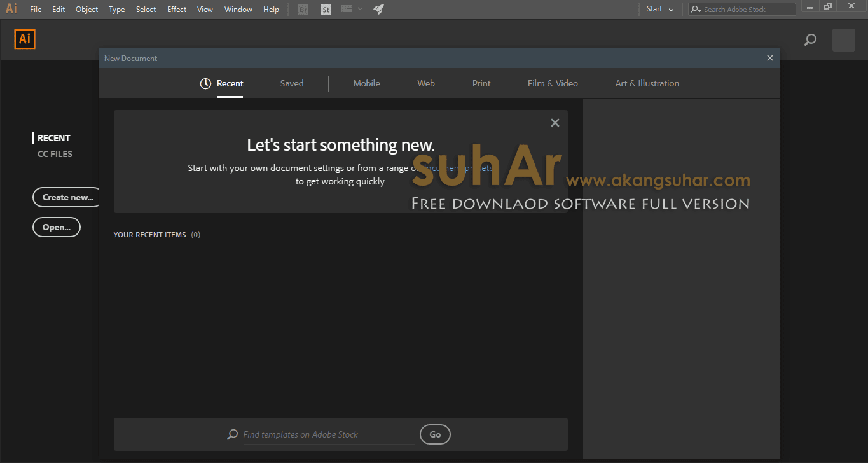Open the Window menu
868x463 pixels.
[x=238, y=10]
